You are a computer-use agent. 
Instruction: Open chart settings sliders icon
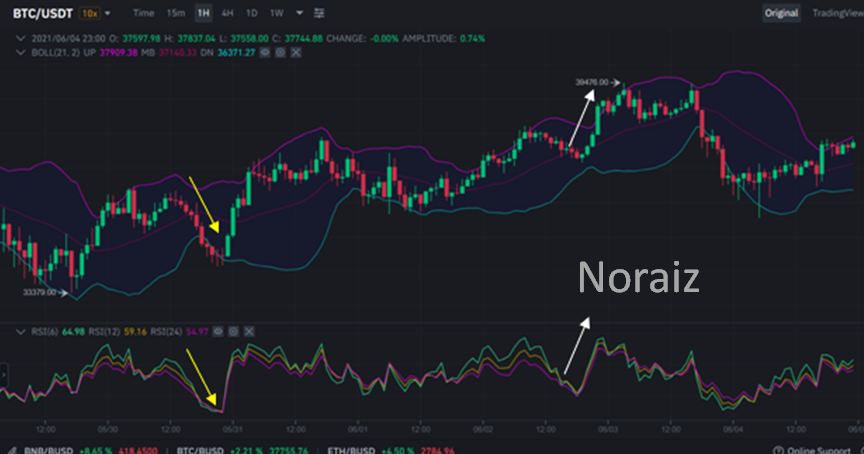point(319,13)
